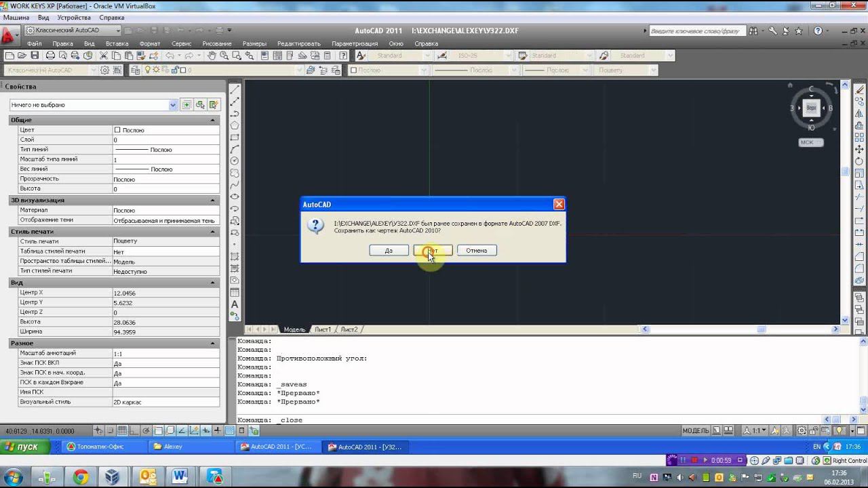This screenshot has width=868, height=488.
Task: Open the 'Рисование' menu
Action: coord(217,43)
